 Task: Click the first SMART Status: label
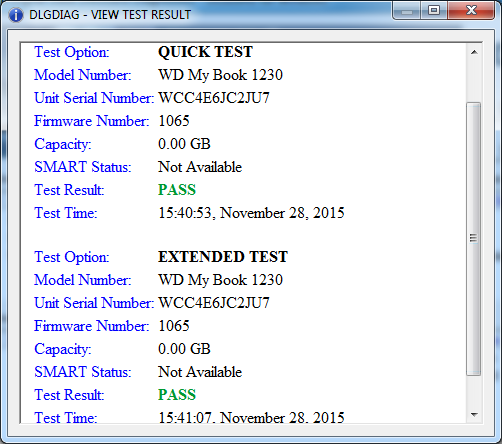tap(83, 167)
